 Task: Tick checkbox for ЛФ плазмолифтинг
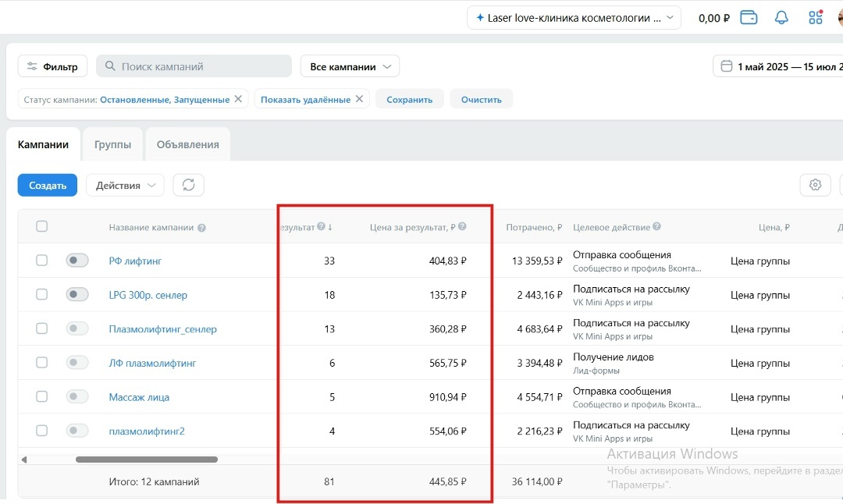[x=41, y=363]
